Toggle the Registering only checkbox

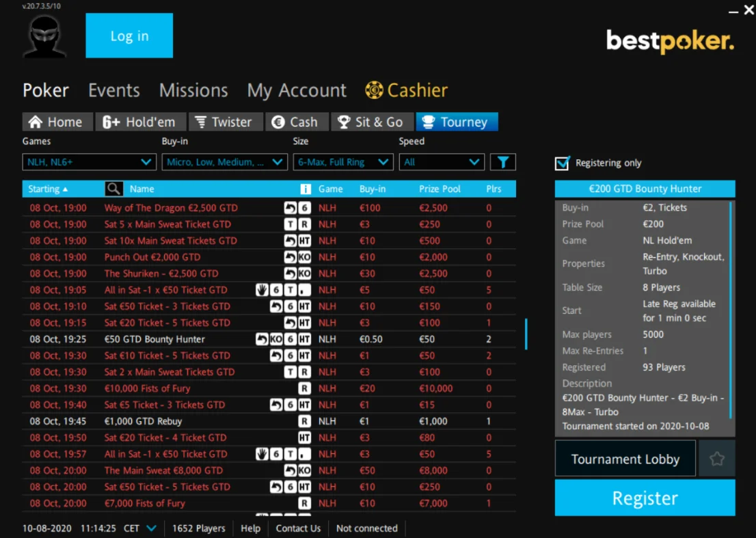[562, 163]
